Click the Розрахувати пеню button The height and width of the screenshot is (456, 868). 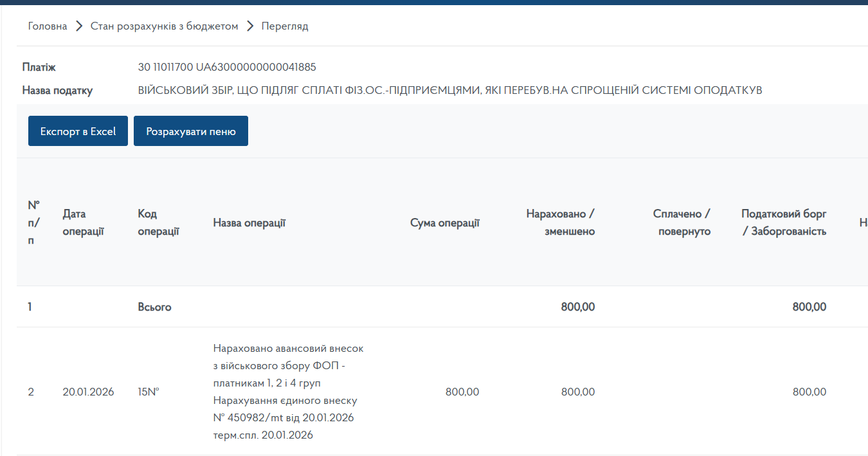(191, 131)
